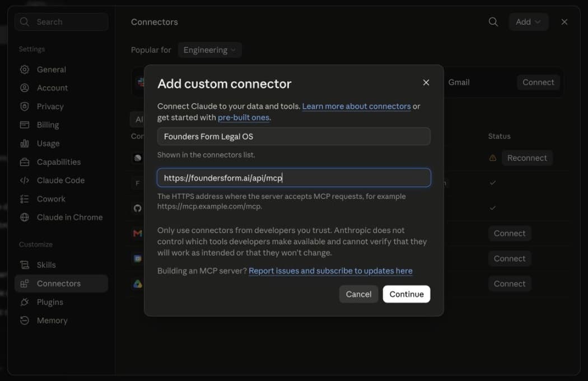This screenshot has width=588, height=381.
Task: Click the Plugins plug icon
Action: pos(25,302)
